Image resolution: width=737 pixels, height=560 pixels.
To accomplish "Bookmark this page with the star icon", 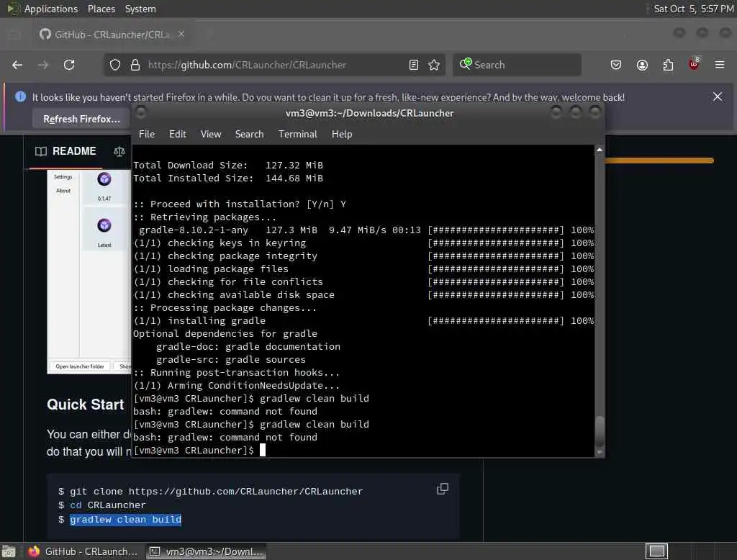I will pyautogui.click(x=434, y=65).
